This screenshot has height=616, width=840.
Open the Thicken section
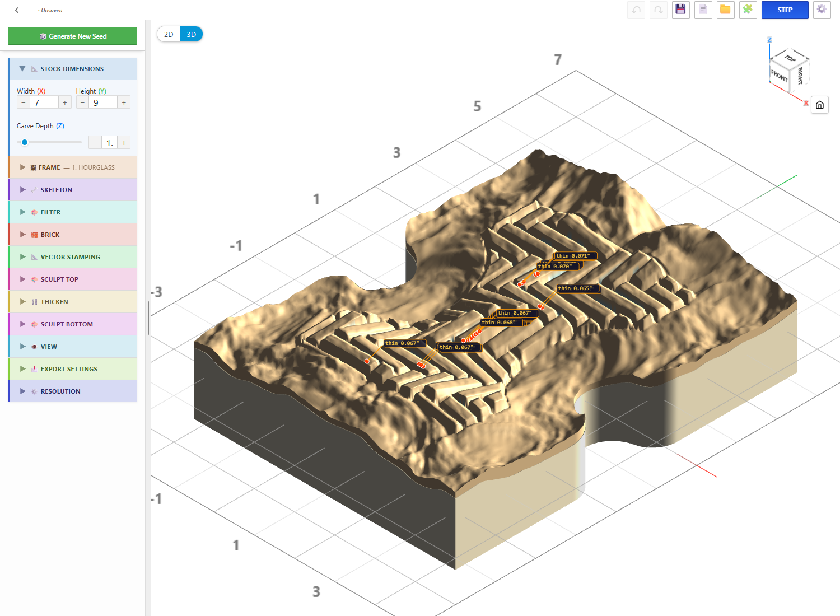pos(73,302)
